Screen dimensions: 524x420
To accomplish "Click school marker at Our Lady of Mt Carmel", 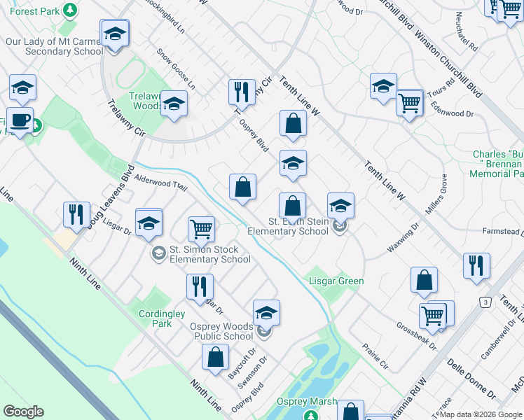I will [115, 34].
